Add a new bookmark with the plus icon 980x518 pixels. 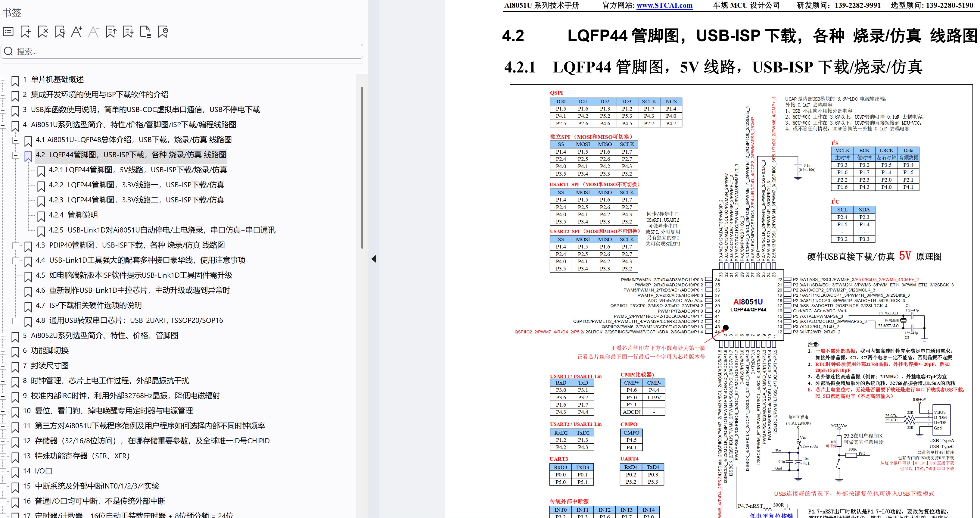tap(26, 32)
